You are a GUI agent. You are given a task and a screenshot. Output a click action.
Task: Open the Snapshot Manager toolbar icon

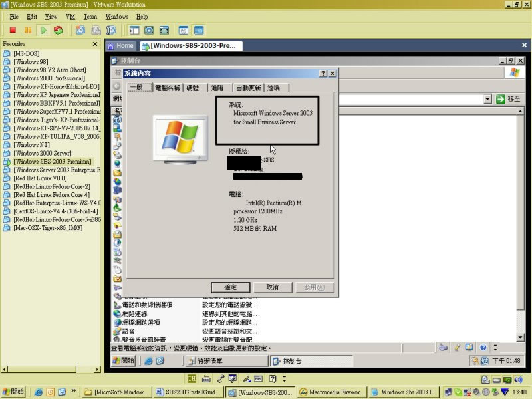click(x=111, y=30)
